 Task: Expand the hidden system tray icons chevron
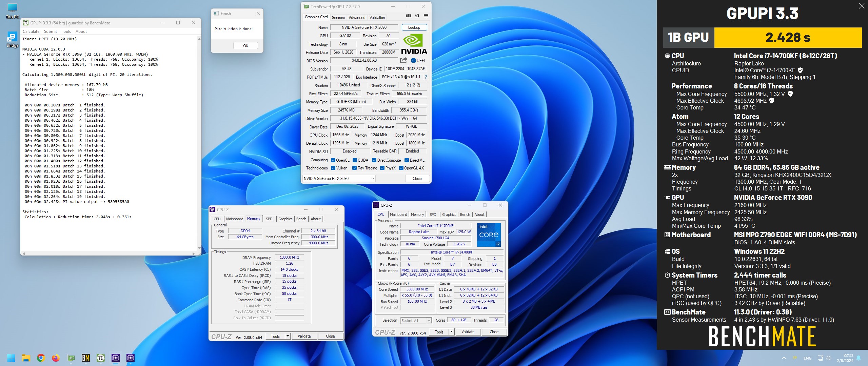click(784, 358)
